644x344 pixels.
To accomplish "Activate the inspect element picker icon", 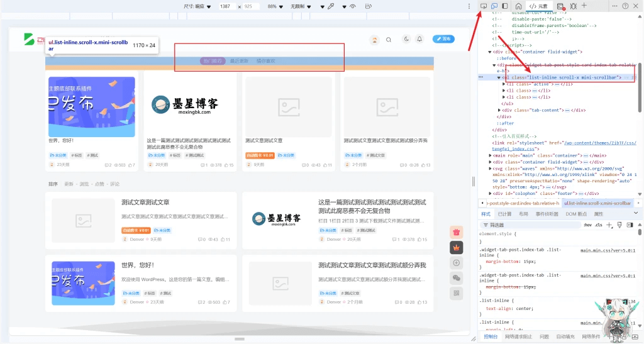I will point(484,6).
